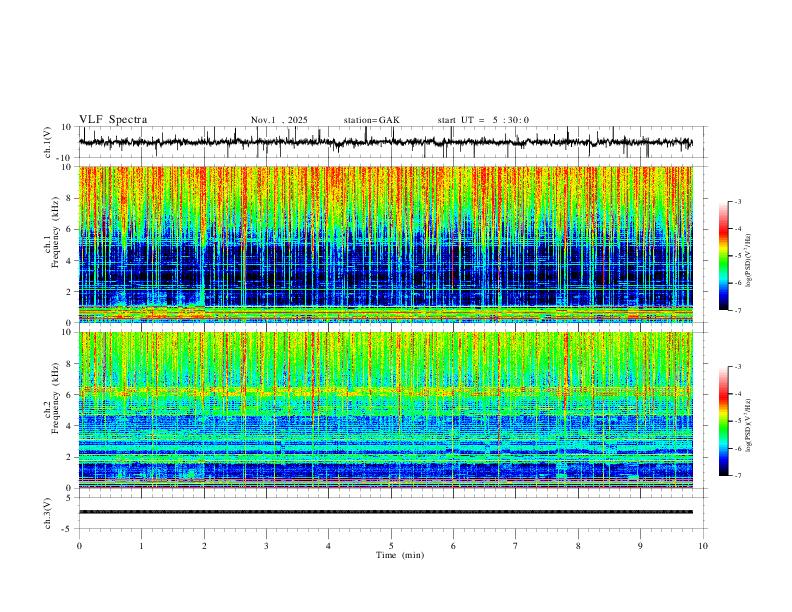Click the ch.1 voltage waveform trace panel
The image size is (792, 612).
[391, 142]
